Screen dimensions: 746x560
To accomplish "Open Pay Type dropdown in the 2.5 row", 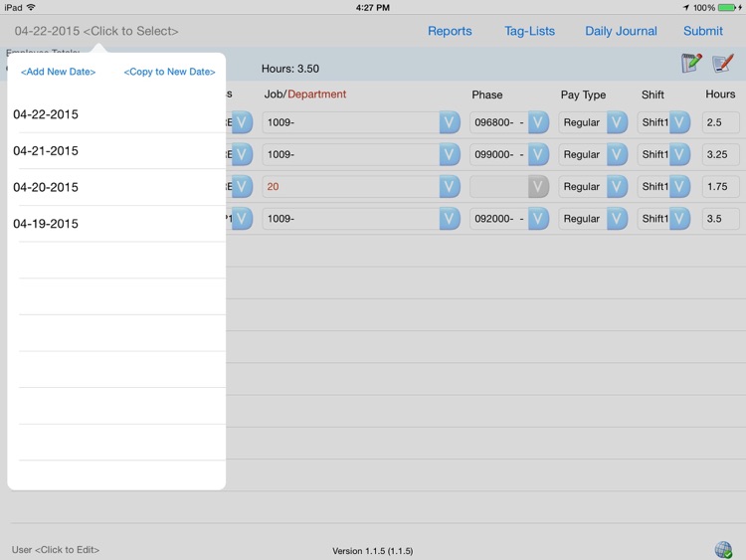I will click(617, 122).
